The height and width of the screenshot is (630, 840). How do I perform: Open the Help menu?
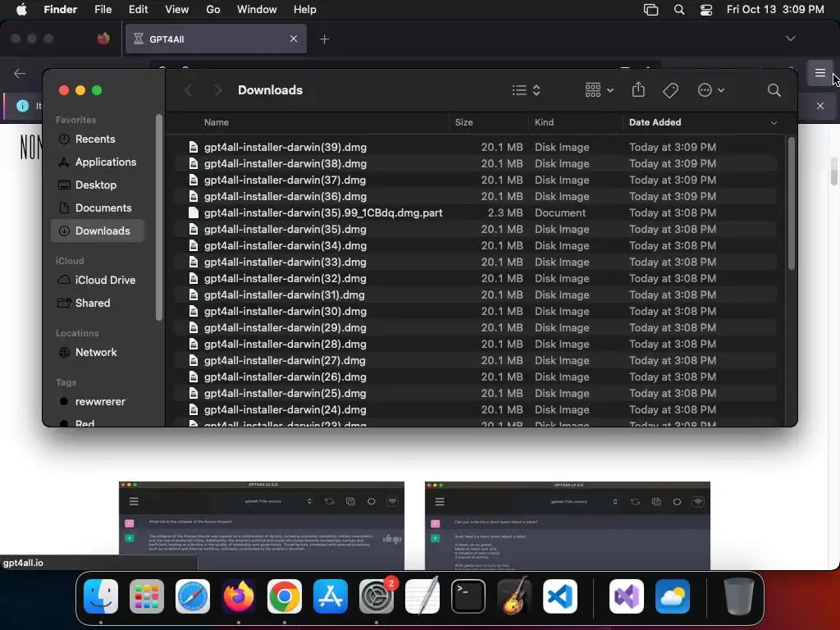(x=305, y=10)
